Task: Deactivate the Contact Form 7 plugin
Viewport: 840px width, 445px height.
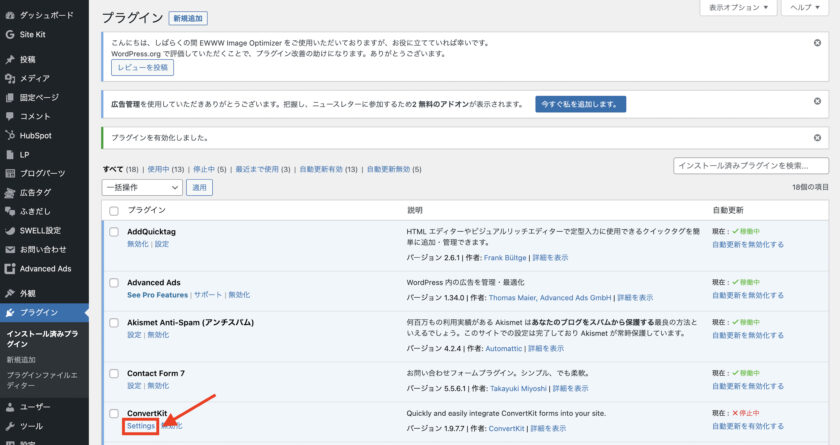Action: click(158, 386)
